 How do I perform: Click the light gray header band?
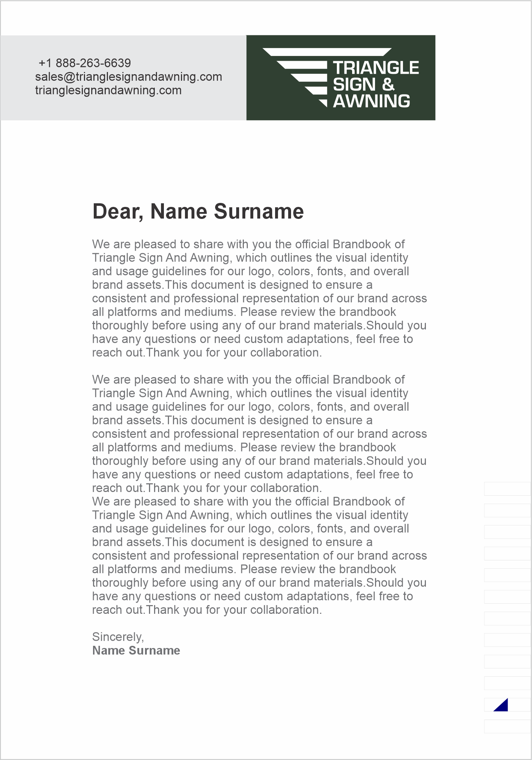[123, 77]
